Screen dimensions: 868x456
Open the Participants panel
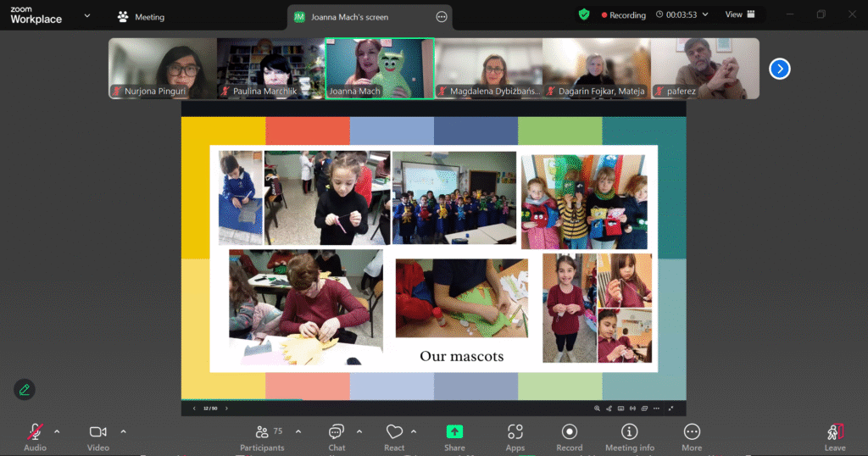[262, 434]
